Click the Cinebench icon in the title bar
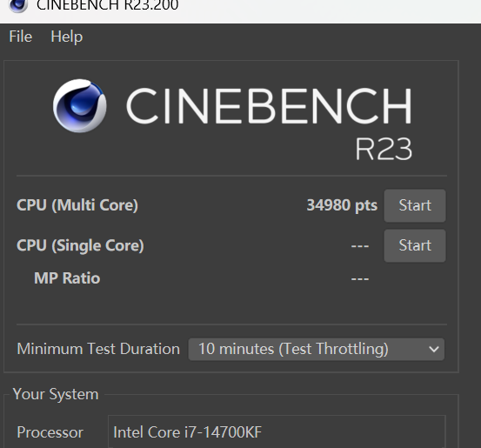Screen dimensions: 481x448 click(18, 5)
